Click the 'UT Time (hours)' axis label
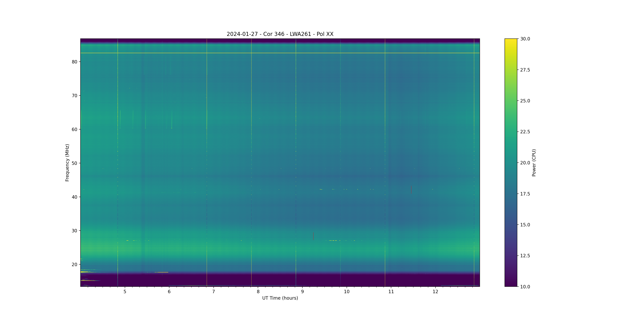The height and width of the screenshot is (322, 644). click(x=280, y=298)
